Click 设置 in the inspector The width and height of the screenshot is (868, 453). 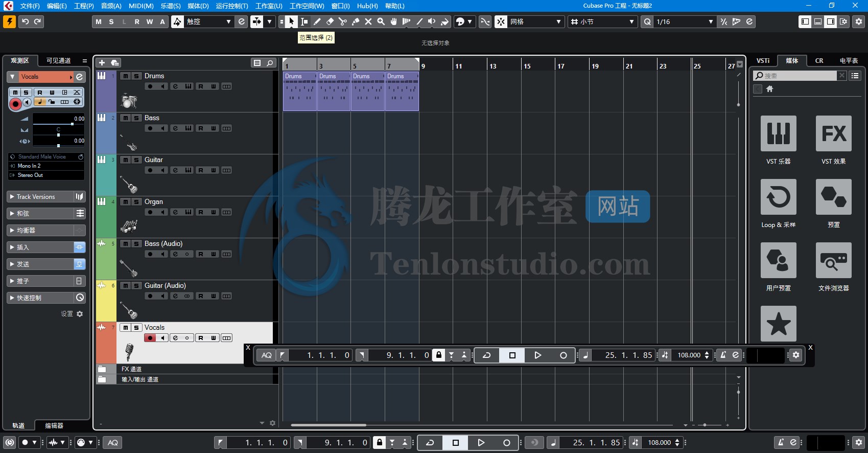point(72,314)
